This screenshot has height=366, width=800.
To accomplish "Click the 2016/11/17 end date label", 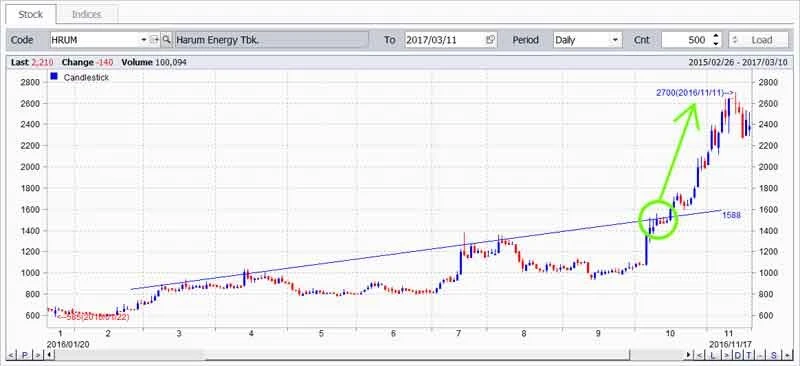I will pyautogui.click(x=731, y=344).
